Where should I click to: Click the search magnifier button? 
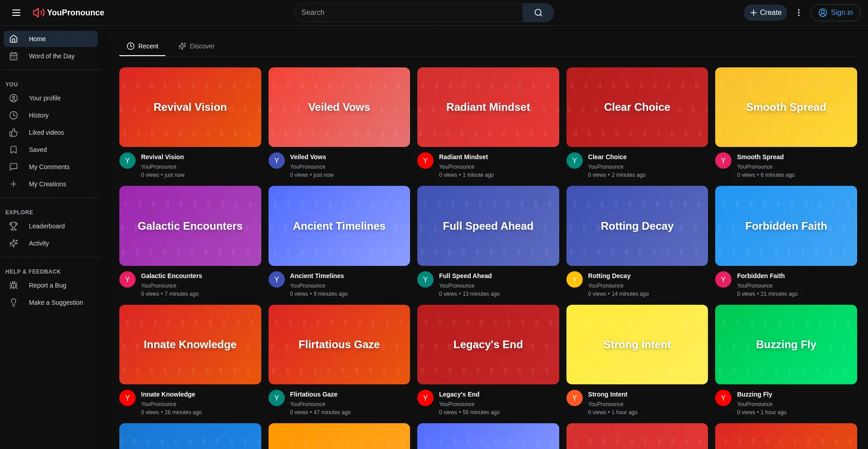538,13
